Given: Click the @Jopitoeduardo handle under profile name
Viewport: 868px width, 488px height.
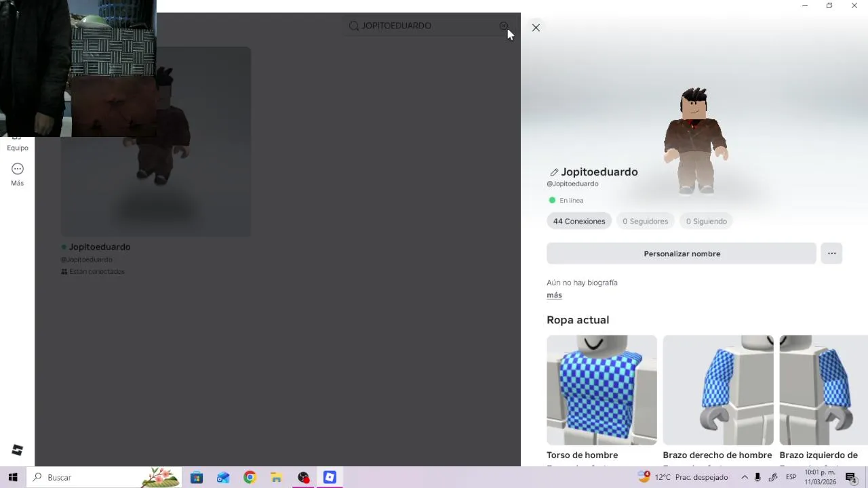Looking at the screenshot, I should (572, 184).
